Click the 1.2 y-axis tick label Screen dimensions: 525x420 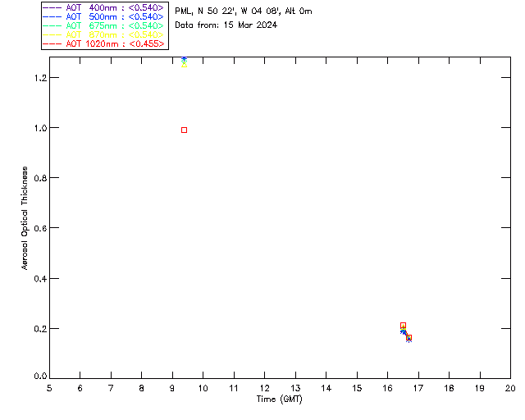(x=40, y=78)
